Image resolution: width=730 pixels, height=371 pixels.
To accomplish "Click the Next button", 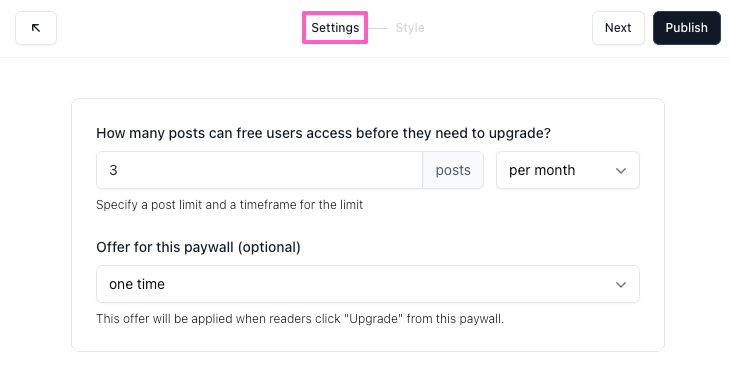I will (x=618, y=28).
